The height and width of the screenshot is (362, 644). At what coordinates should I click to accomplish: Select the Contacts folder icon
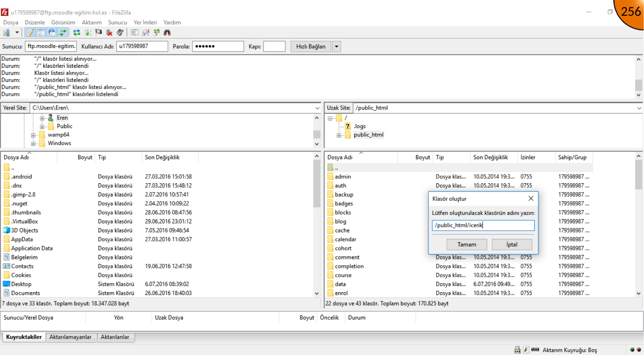6,266
